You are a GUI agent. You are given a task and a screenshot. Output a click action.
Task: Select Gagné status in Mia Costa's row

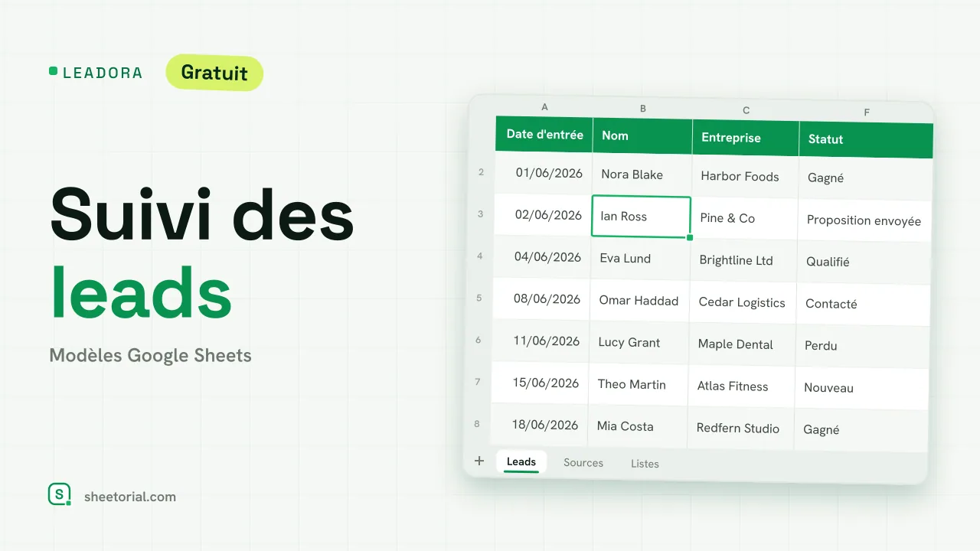(x=861, y=431)
